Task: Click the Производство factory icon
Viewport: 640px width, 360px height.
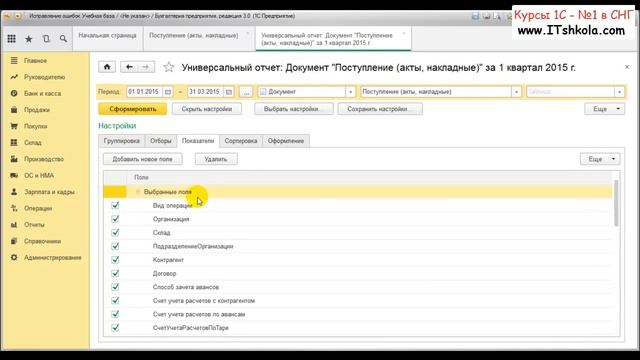Action: 14,159
